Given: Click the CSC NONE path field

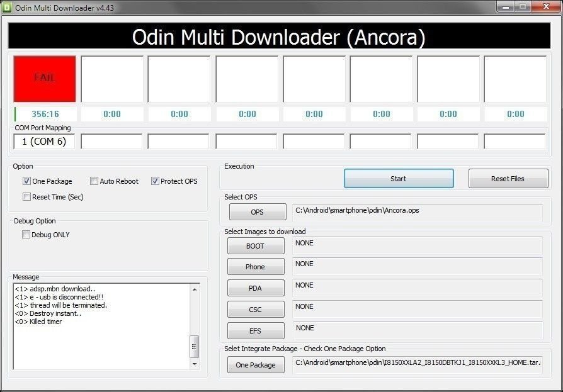Looking at the screenshot, I should [418, 309].
